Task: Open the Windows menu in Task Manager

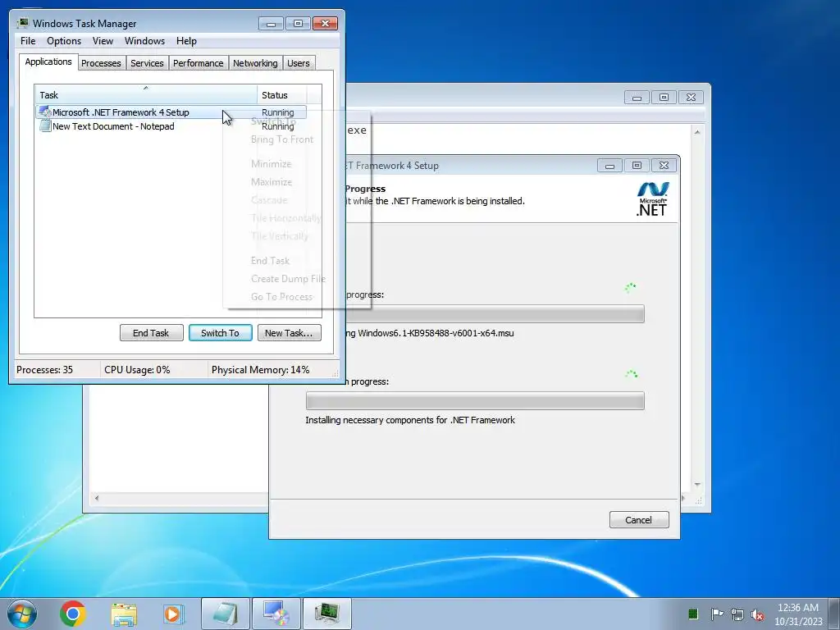Action: click(144, 41)
